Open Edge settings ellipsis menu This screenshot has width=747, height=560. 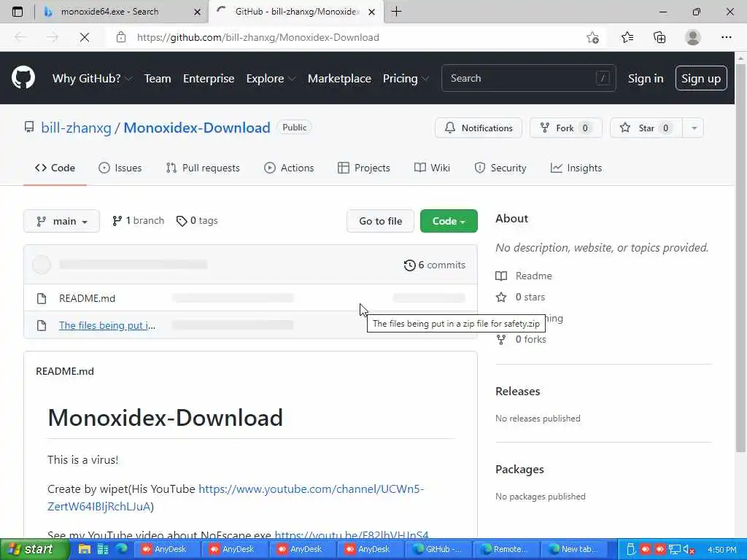(726, 37)
